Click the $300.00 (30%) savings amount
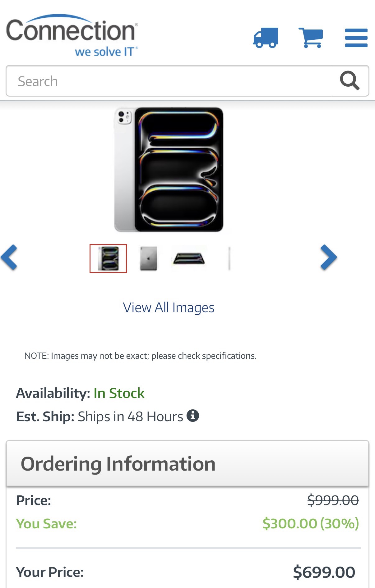Image resolution: width=375 pixels, height=588 pixels. coord(311,523)
